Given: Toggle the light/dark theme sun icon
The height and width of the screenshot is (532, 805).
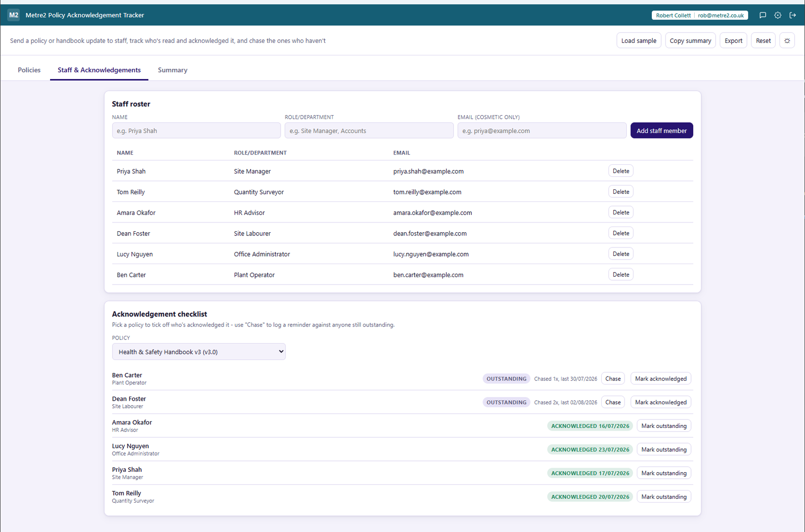Looking at the screenshot, I should coord(787,41).
